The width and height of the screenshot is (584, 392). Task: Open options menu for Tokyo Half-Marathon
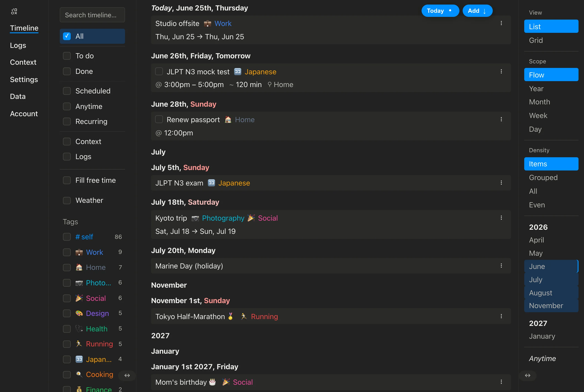501,316
